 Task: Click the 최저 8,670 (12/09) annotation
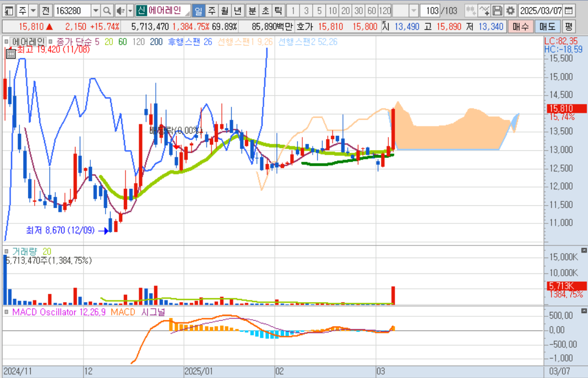point(60,230)
